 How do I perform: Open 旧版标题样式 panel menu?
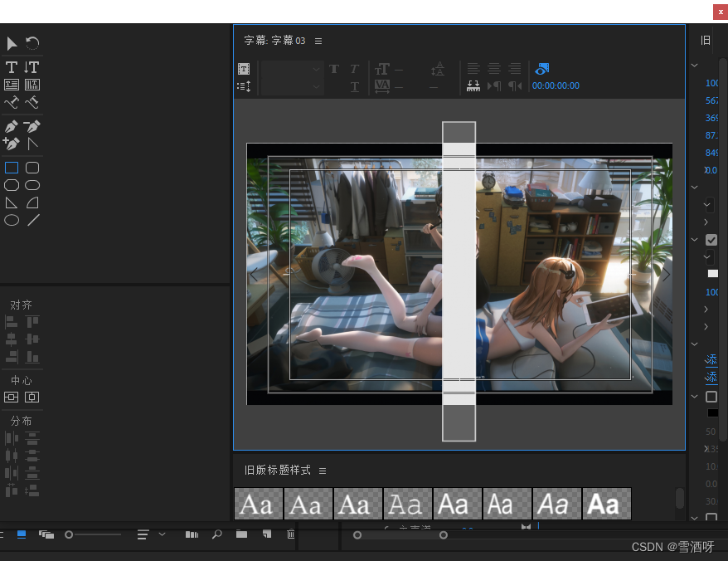click(x=323, y=471)
